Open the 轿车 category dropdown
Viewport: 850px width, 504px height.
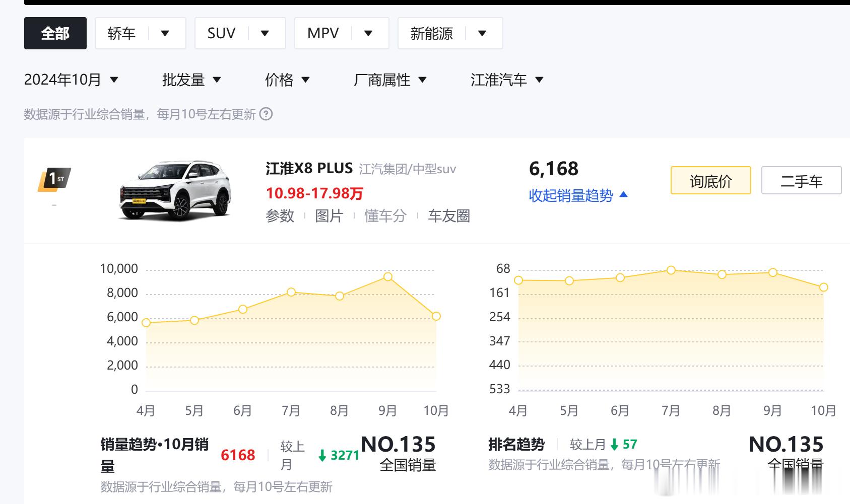[x=141, y=33]
